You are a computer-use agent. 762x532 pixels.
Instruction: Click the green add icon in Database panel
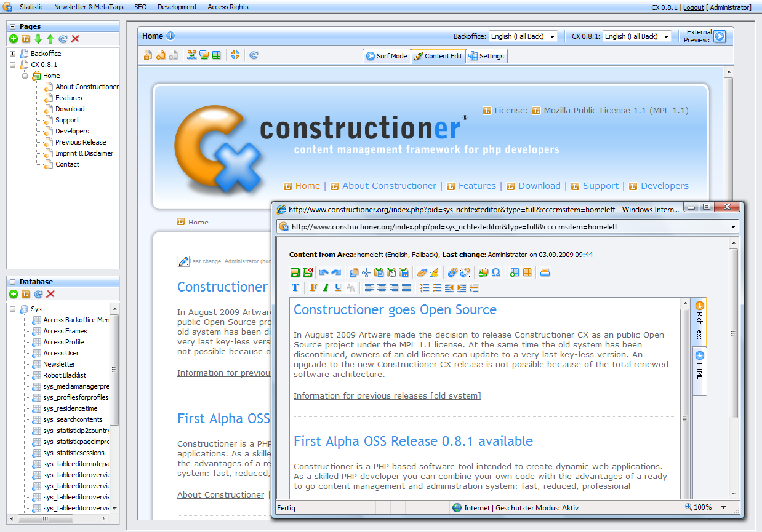pyautogui.click(x=14, y=294)
